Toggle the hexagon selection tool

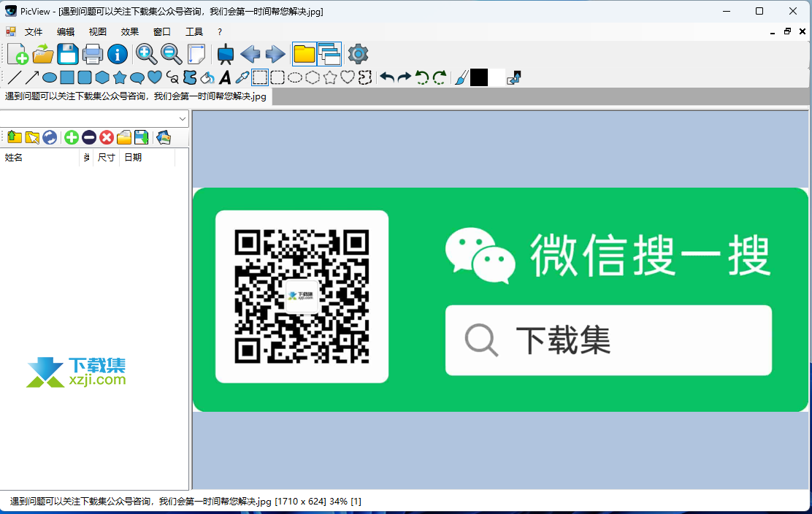click(x=313, y=77)
